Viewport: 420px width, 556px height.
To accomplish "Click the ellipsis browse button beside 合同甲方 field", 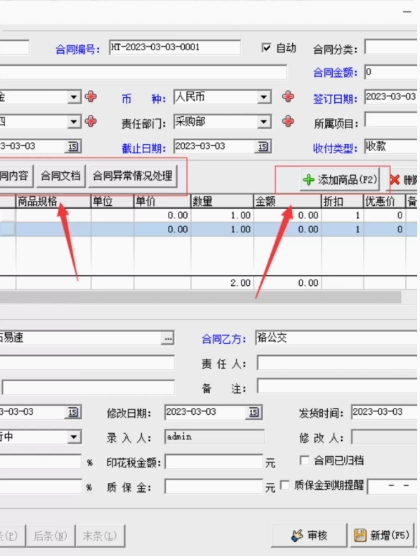I will pyautogui.click(x=167, y=338).
